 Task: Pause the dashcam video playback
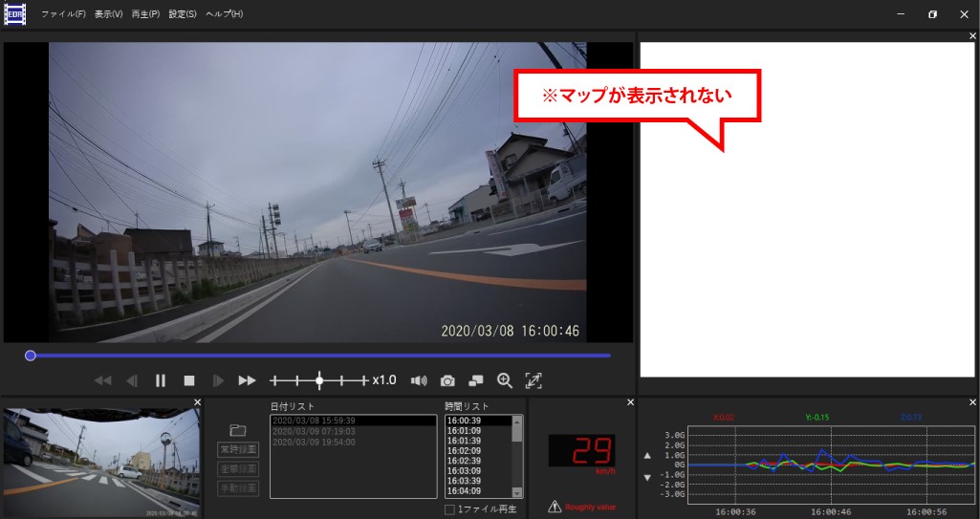pos(161,380)
